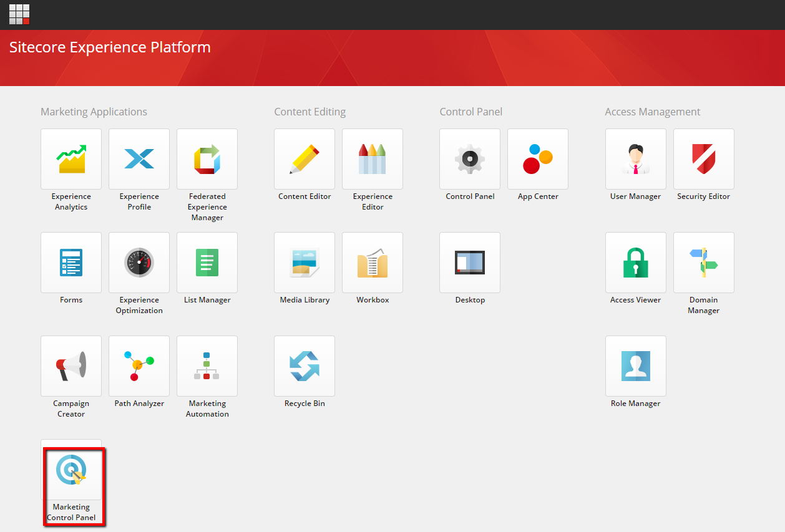Launch the Experience Profile tile

(139, 159)
